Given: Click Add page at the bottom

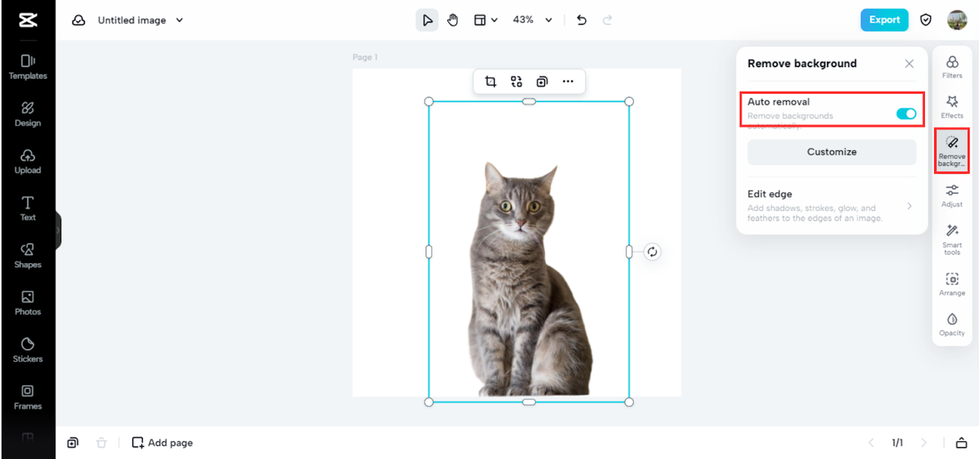Looking at the screenshot, I should [162, 443].
